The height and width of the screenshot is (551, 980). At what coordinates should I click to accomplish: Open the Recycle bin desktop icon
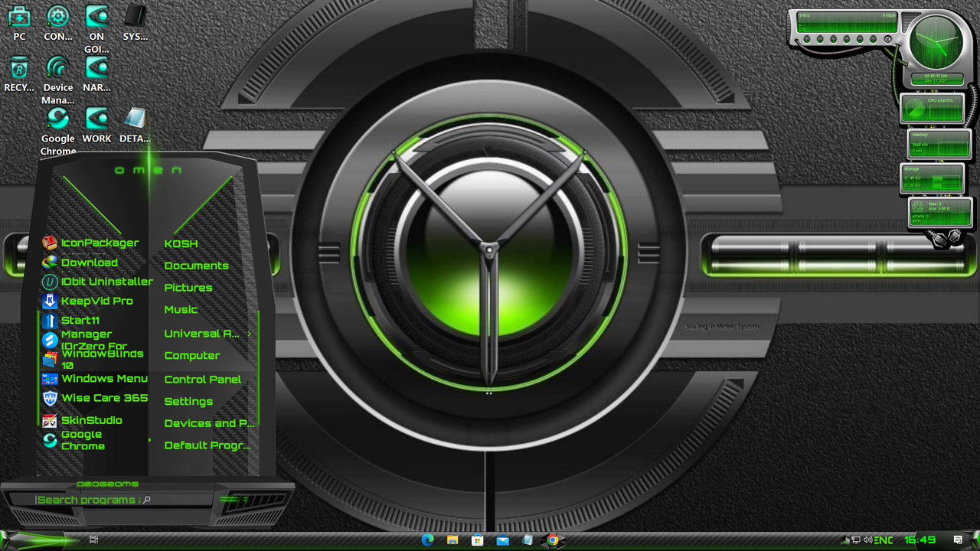click(19, 73)
